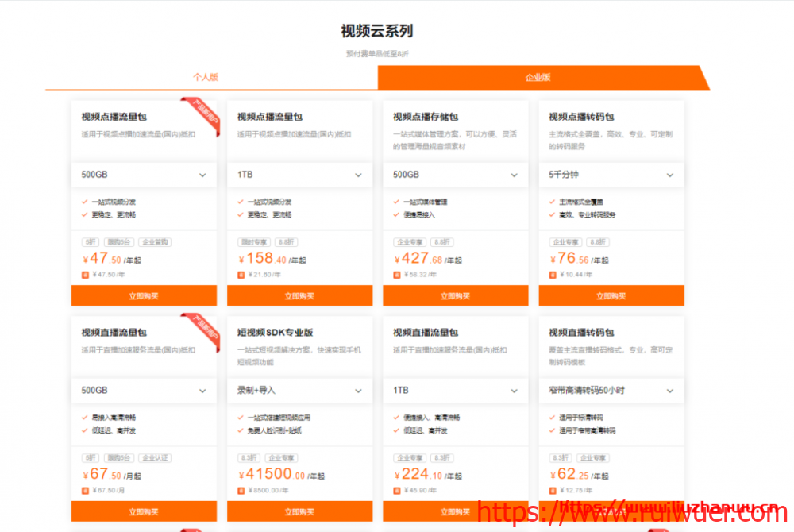Click the checkmark beside 主流格式全覆盖
Screen dimensions: 794x532
[552, 202]
